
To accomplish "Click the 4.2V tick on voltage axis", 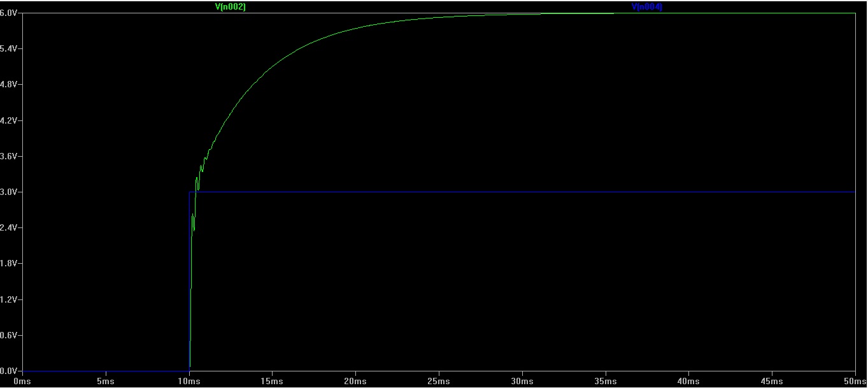I will pos(11,120).
